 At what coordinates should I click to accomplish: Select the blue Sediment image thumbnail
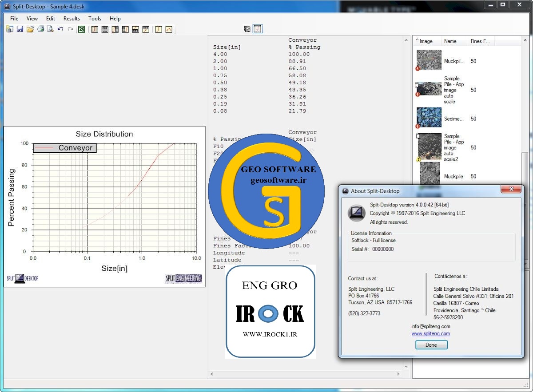429,118
